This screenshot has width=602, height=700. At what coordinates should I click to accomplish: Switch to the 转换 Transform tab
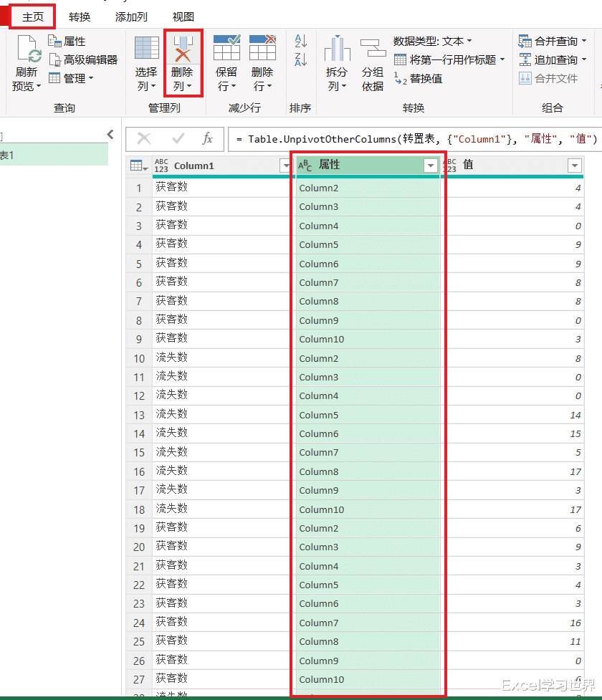click(80, 17)
